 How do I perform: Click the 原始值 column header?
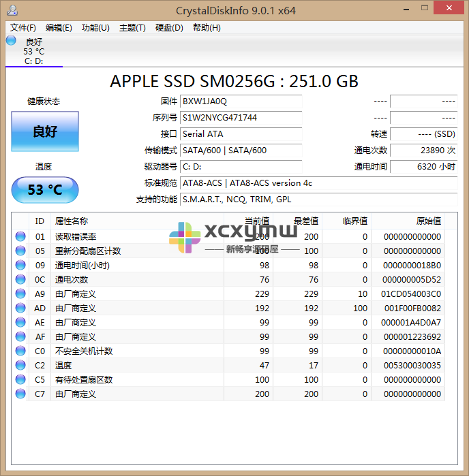408,221
